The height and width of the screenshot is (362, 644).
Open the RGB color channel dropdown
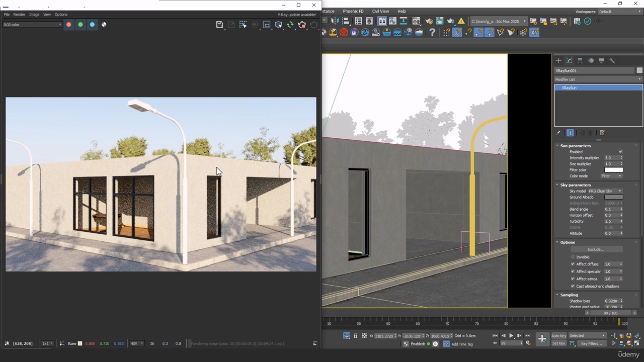[32, 25]
